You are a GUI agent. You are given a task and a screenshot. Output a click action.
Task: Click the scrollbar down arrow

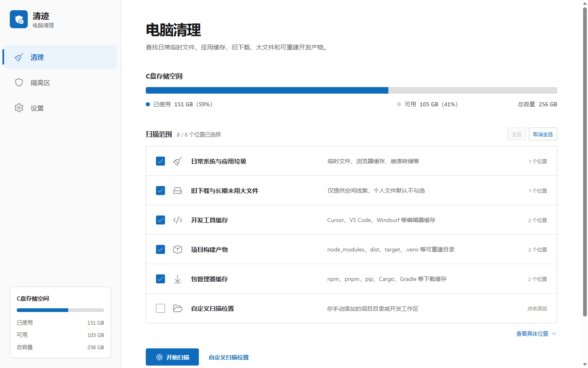585,364
